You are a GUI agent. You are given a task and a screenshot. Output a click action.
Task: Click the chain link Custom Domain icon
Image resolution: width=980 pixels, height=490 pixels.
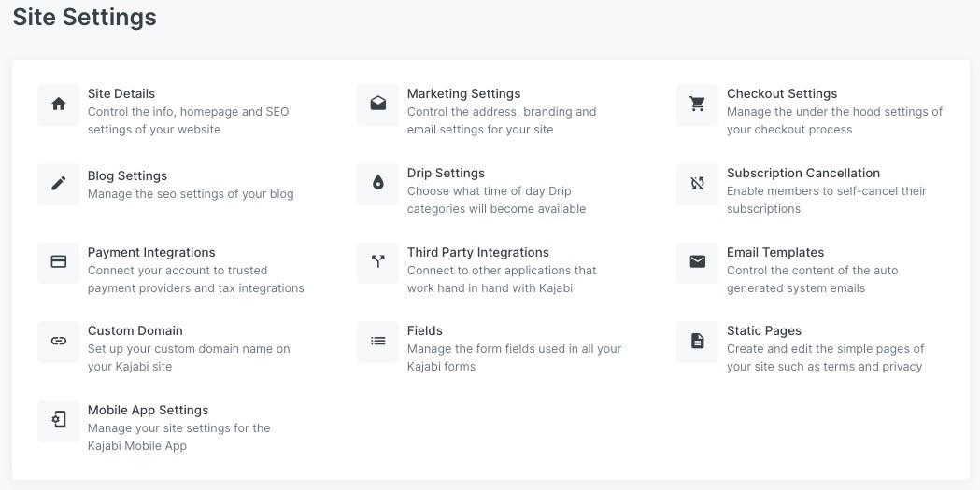pyautogui.click(x=59, y=341)
